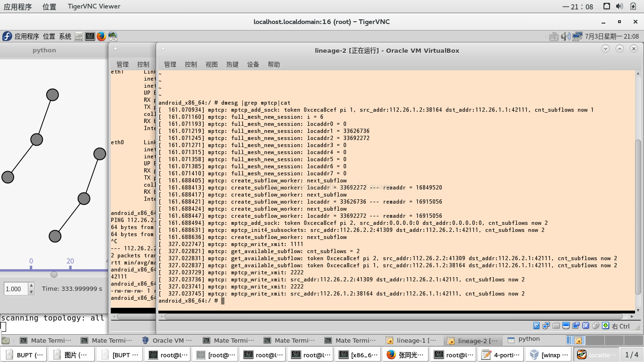Open inner 应用程序 applications menu
This screenshot has height=362, width=644.
[x=27, y=36]
